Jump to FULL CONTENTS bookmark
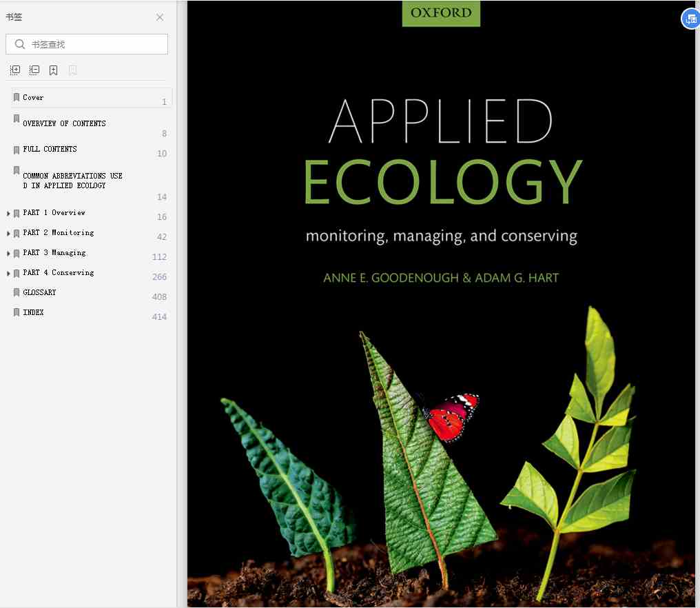Viewport: 700px width, 608px height. coord(50,149)
